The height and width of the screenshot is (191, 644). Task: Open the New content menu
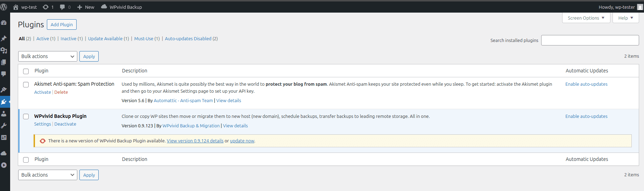[86, 7]
